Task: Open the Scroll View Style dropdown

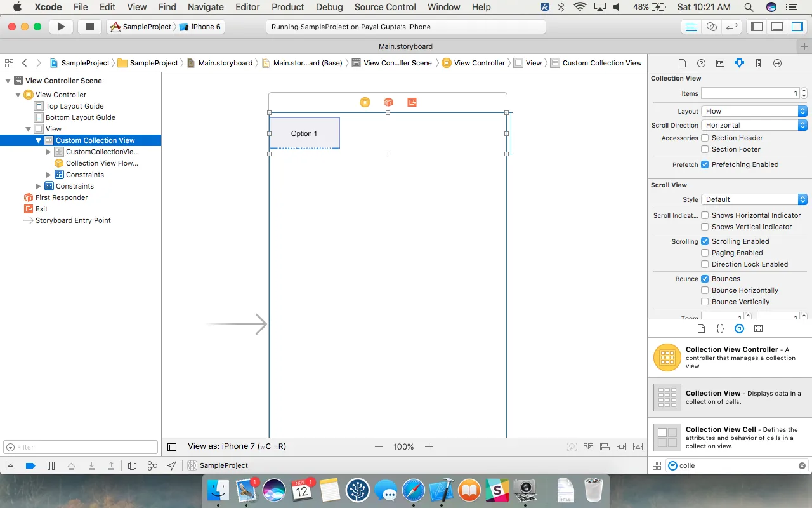Action: click(754, 199)
